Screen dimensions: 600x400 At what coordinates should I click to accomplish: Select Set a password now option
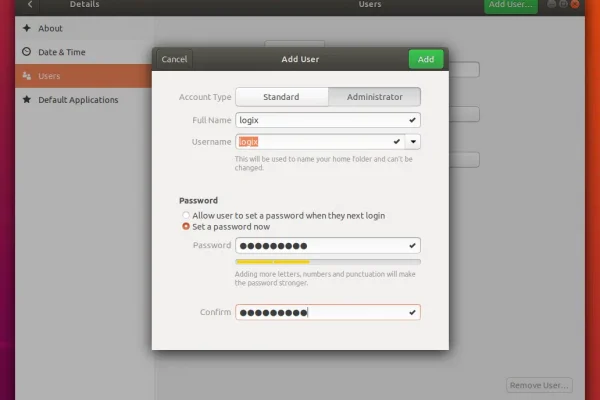click(226, 227)
